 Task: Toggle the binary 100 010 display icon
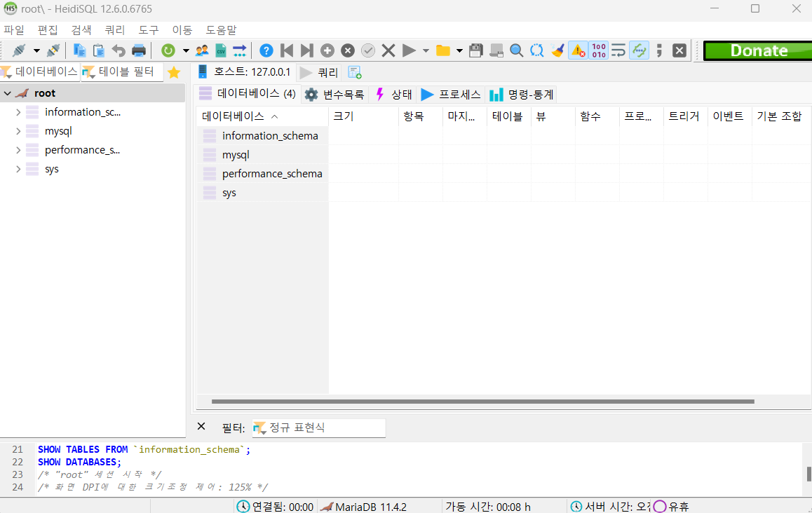[599, 50]
